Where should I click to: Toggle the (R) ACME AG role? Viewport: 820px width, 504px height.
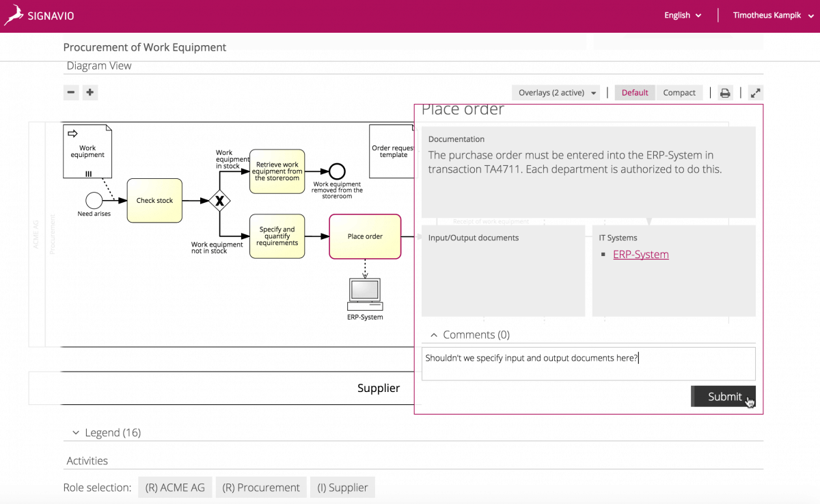(175, 487)
